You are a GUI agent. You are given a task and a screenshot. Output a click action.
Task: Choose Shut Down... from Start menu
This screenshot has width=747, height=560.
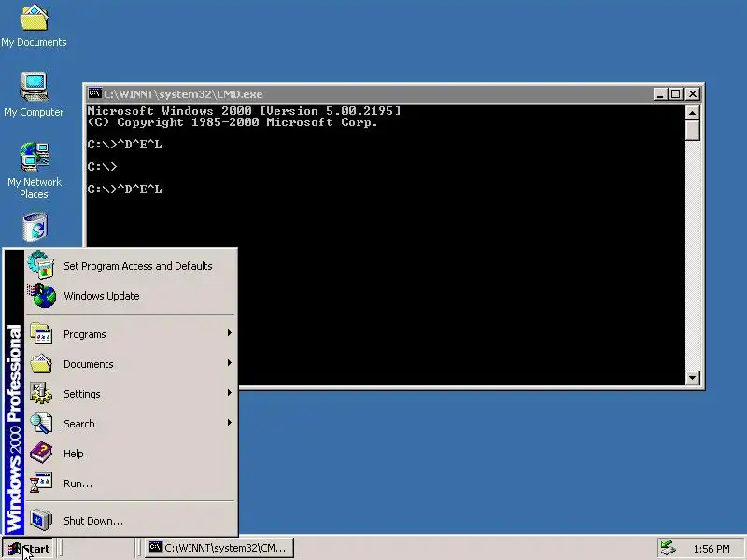(x=131, y=521)
